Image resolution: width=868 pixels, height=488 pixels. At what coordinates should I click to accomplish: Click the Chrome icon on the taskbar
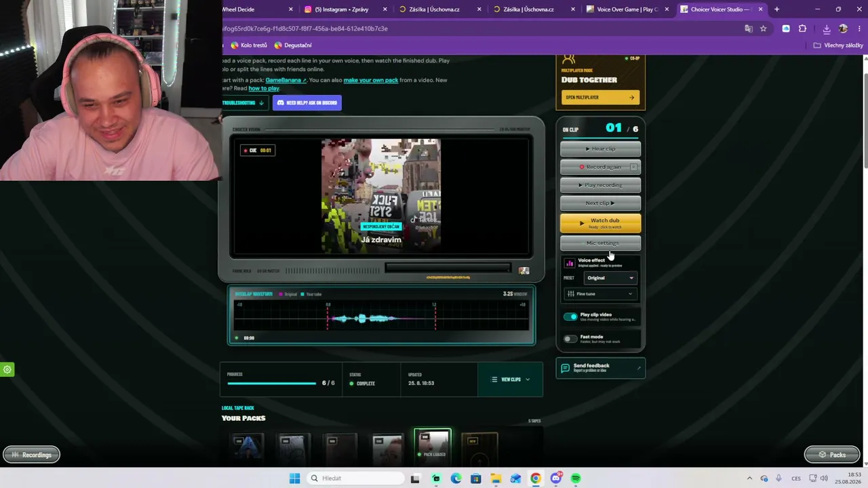(536, 479)
